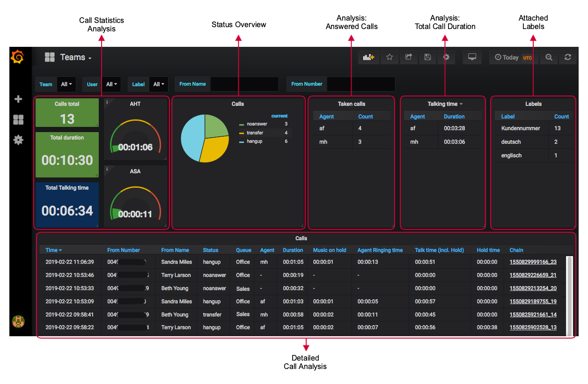Image resolution: width=588 pixels, height=384 pixels.
Task: Click the From Name input field
Action: click(243, 84)
